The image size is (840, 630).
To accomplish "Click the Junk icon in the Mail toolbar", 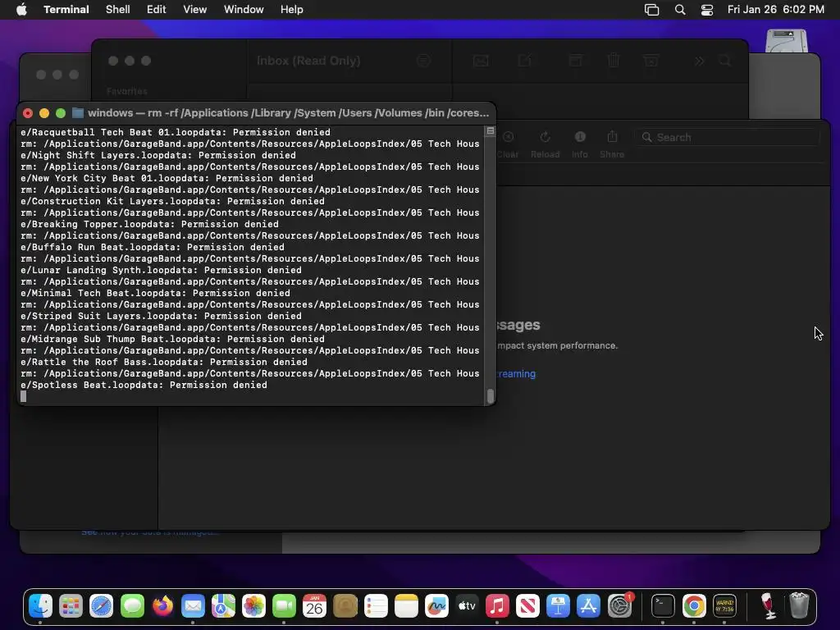I will click(x=651, y=61).
